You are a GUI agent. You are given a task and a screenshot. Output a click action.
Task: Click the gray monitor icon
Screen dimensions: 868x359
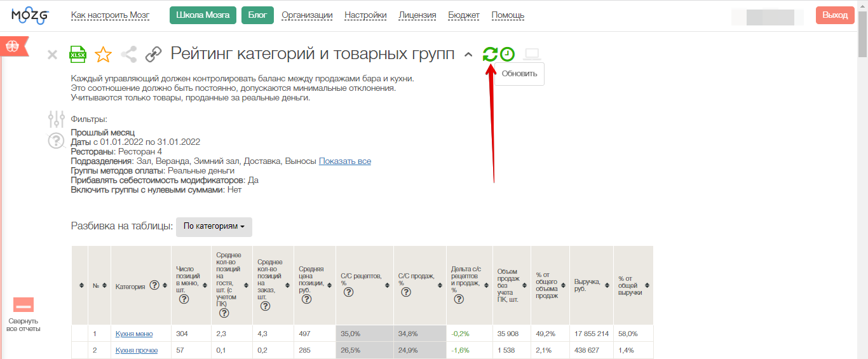[x=532, y=55]
